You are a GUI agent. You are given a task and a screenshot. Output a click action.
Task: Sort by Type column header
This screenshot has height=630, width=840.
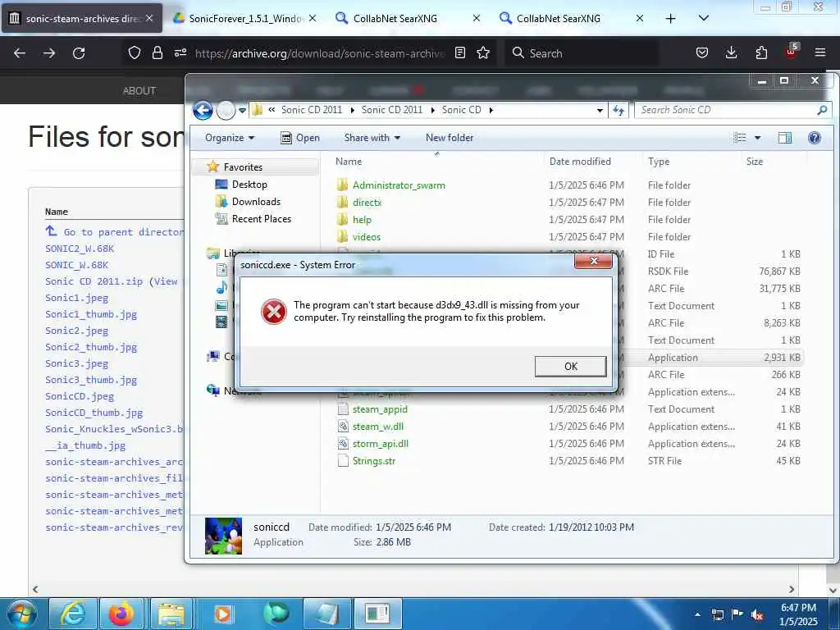coord(659,162)
